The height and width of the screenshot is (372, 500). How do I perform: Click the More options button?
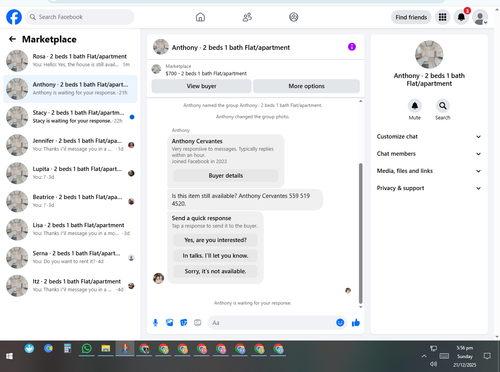pos(306,86)
